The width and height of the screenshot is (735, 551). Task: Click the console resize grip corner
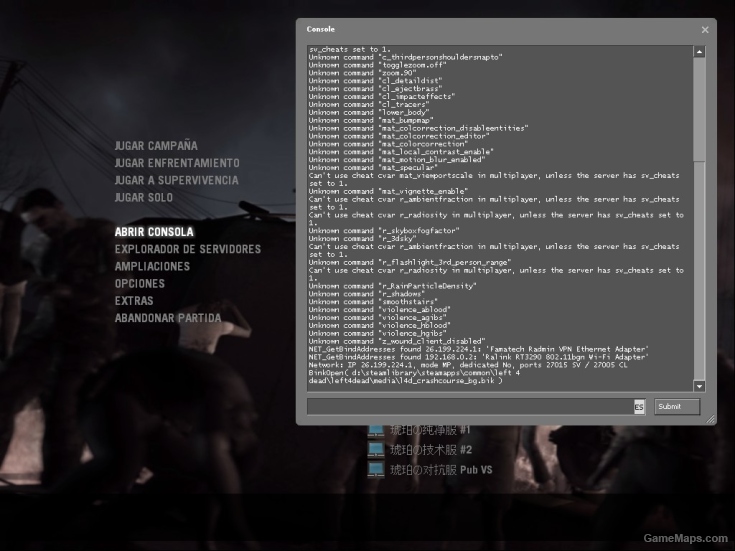click(x=711, y=419)
